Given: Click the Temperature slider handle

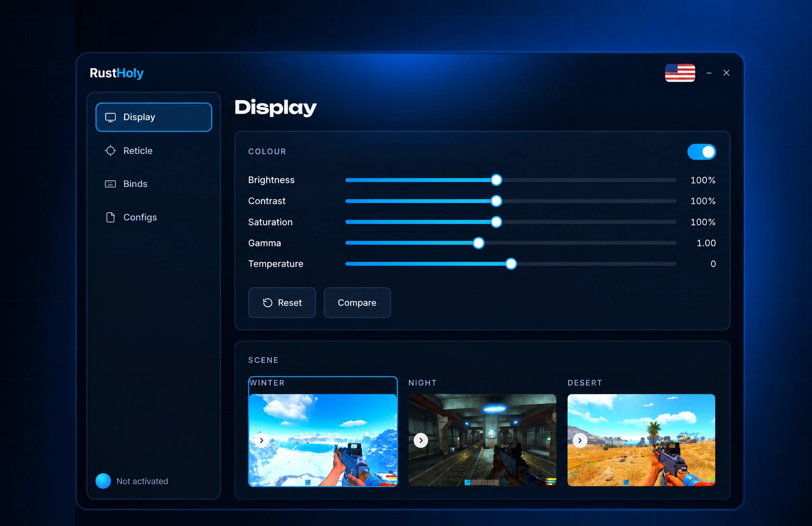Looking at the screenshot, I should pyautogui.click(x=511, y=264).
